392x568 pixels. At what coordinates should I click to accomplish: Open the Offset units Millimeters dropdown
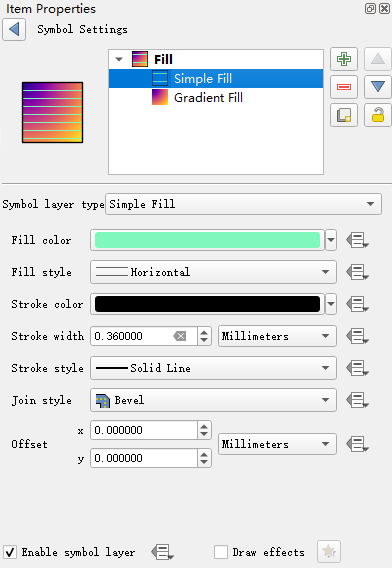pos(277,444)
